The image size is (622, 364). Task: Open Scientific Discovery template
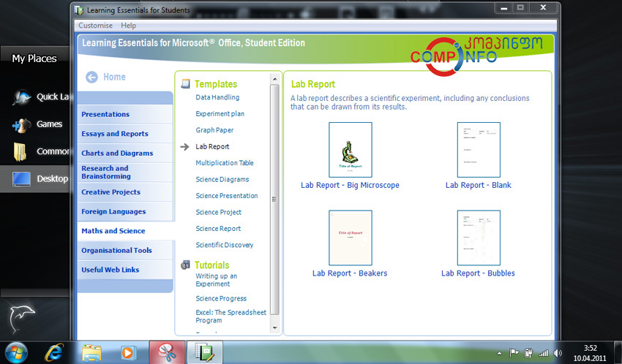coord(225,245)
